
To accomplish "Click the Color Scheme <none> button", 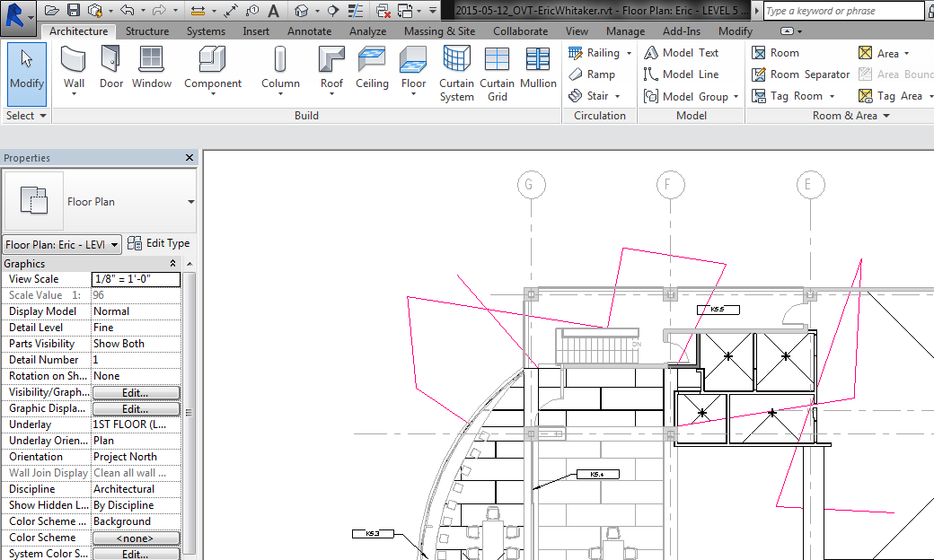I will click(136, 538).
